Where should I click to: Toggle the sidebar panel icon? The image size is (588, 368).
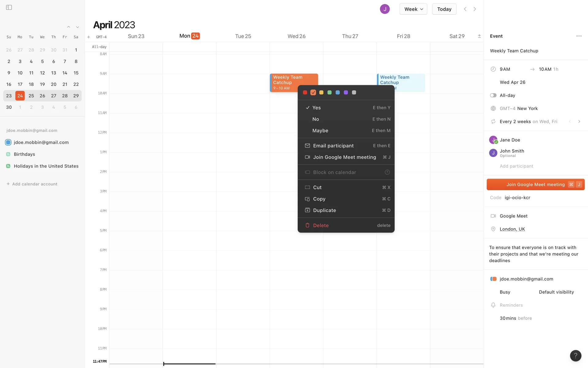[9, 7]
